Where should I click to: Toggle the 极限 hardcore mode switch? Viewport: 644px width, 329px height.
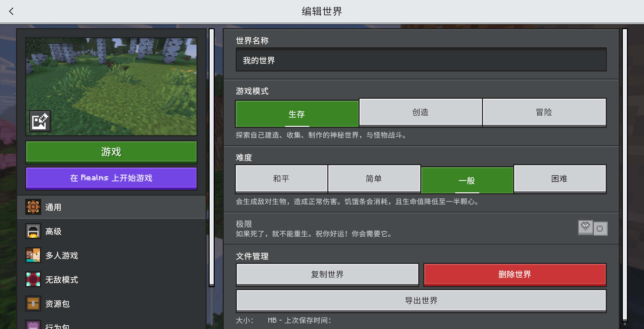coord(593,228)
